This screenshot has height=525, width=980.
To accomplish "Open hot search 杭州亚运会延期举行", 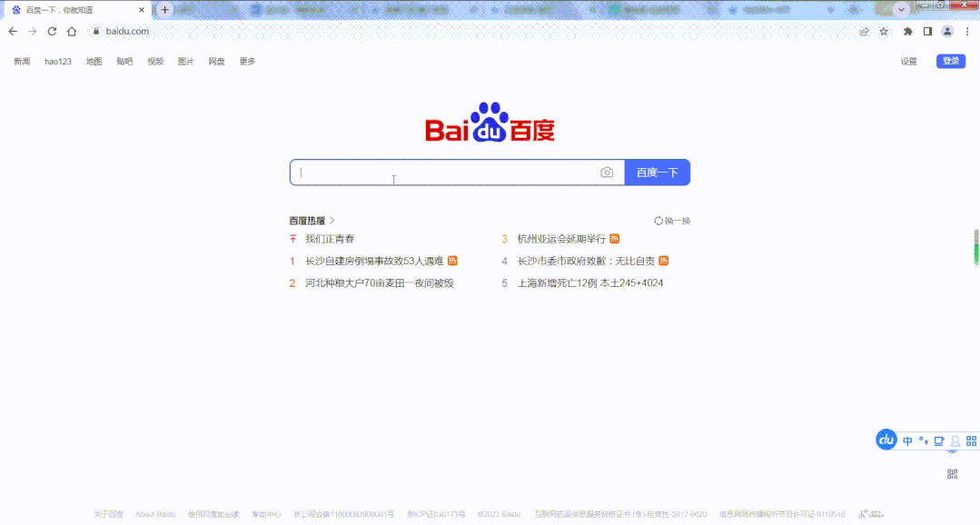I will click(x=561, y=239).
